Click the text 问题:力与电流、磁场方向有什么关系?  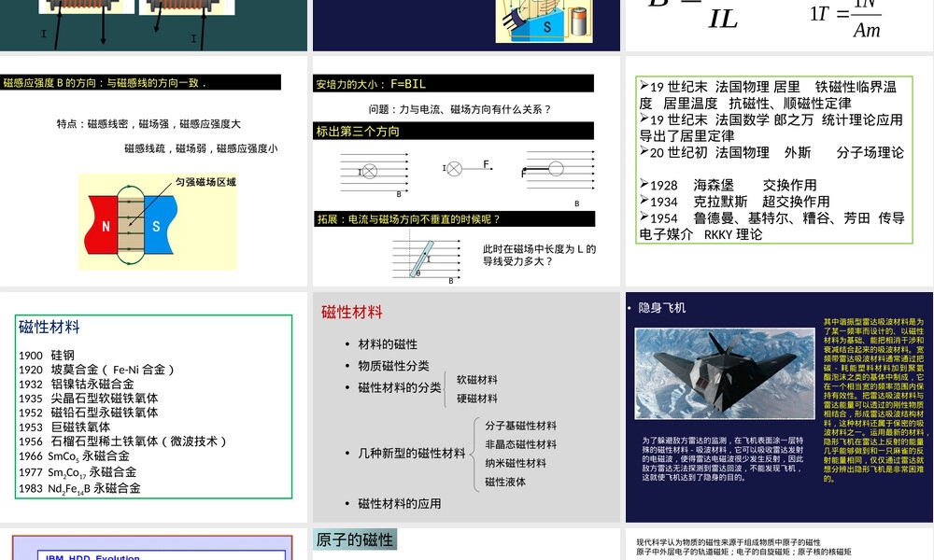point(460,109)
